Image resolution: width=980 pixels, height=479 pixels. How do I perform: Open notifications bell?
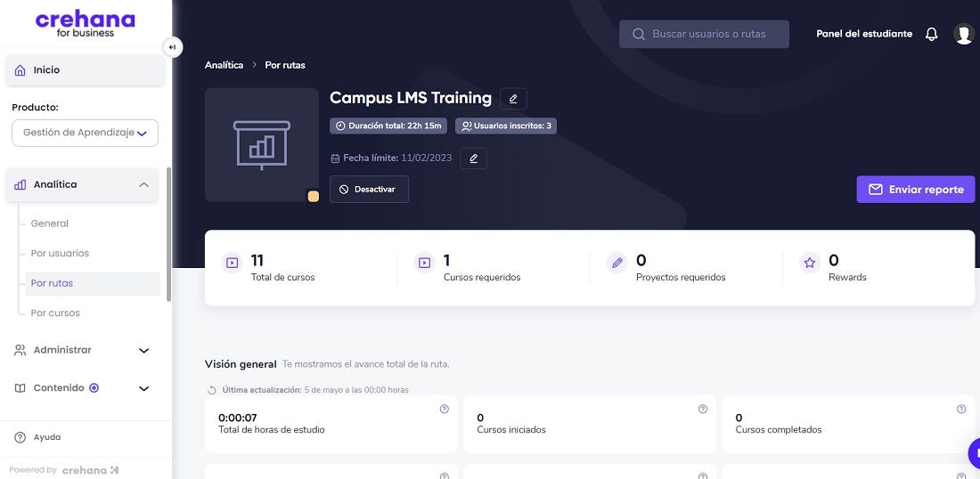pyautogui.click(x=931, y=35)
